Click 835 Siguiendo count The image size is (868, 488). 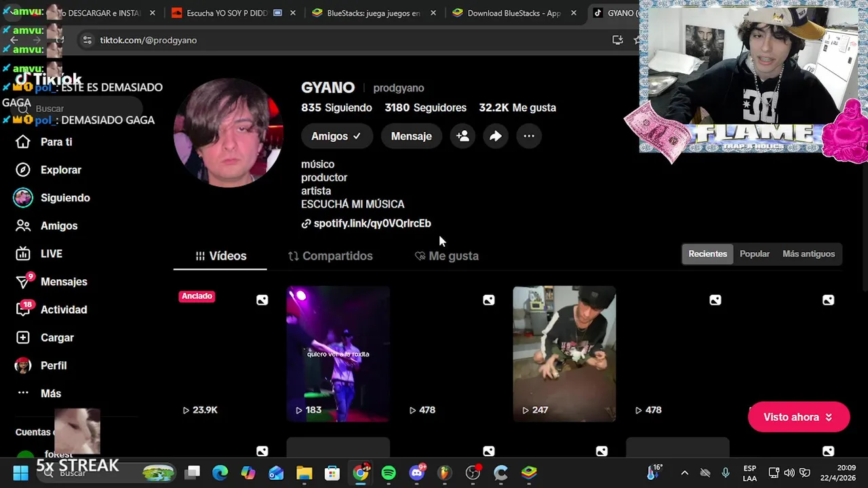pyautogui.click(x=336, y=108)
